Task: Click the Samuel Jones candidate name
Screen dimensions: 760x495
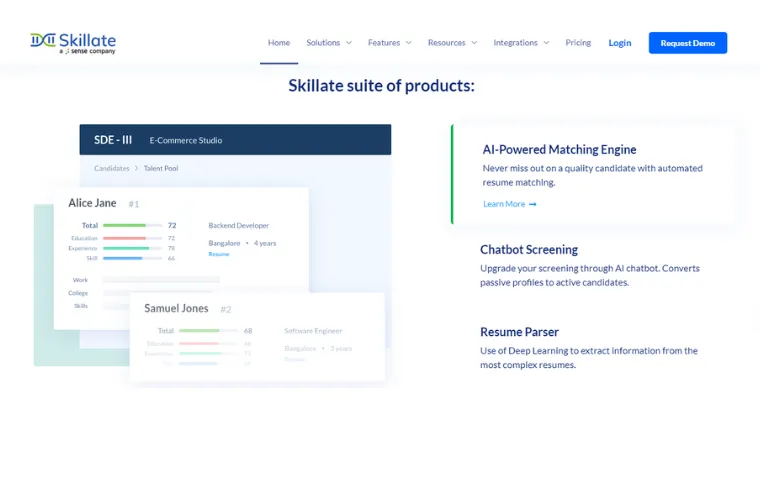Action: tap(176, 309)
